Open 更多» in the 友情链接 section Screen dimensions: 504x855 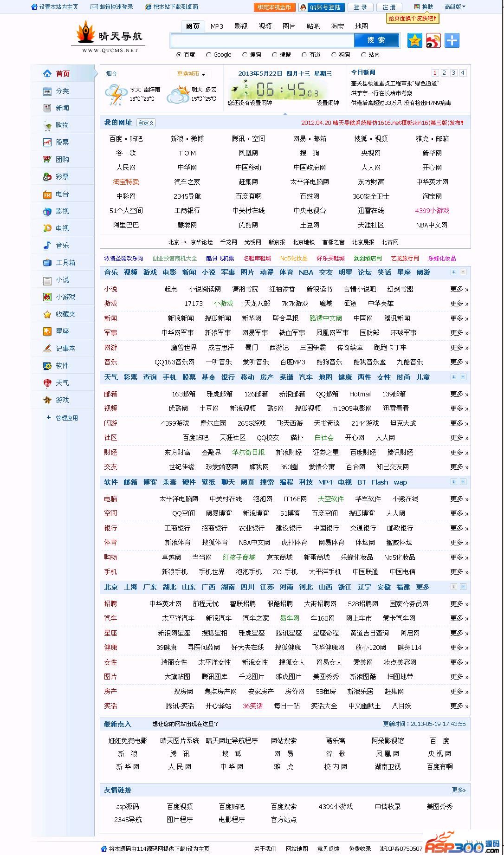click(459, 790)
